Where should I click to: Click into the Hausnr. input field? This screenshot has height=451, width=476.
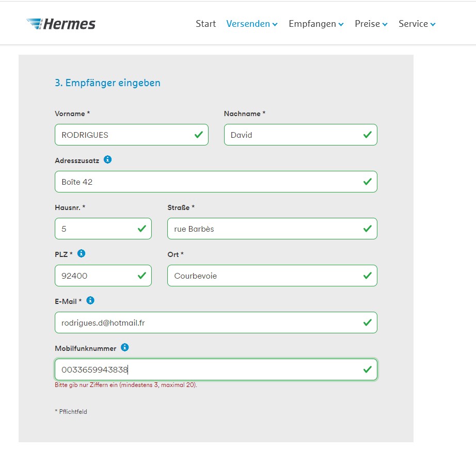(x=103, y=229)
